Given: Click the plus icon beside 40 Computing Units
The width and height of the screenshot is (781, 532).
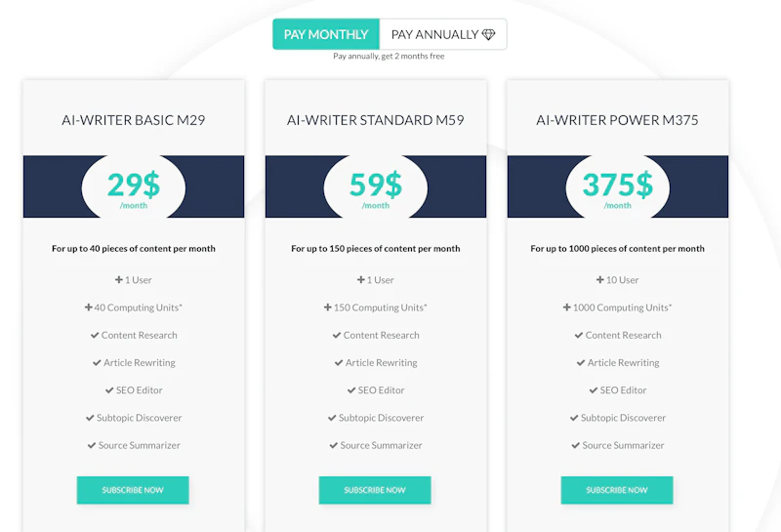Looking at the screenshot, I should [x=89, y=307].
